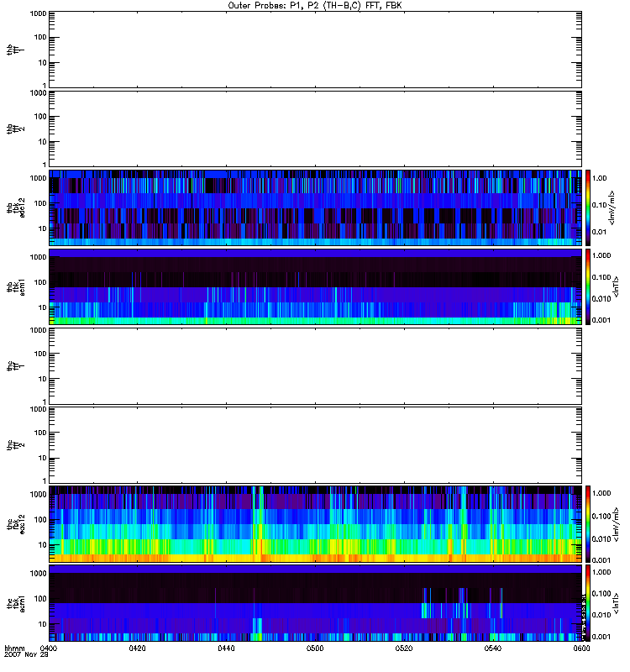Click the thb edc12 mV/m color bar
The height and width of the screenshot is (672, 630).
(589, 207)
